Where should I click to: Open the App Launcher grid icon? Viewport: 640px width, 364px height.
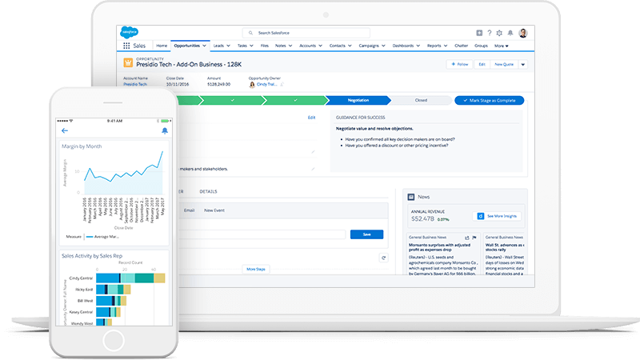[126, 46]
